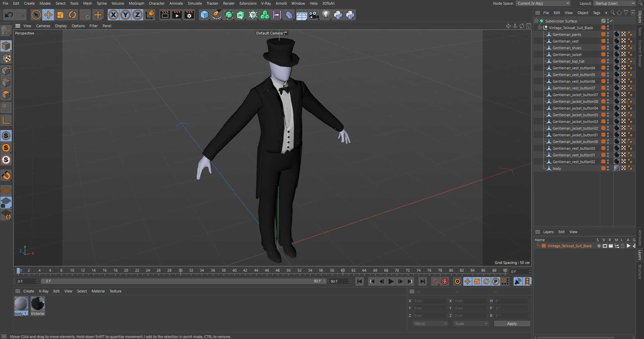Click the Spline Pen tool icon
The image size is (644, 339).
tap(217, 15)
